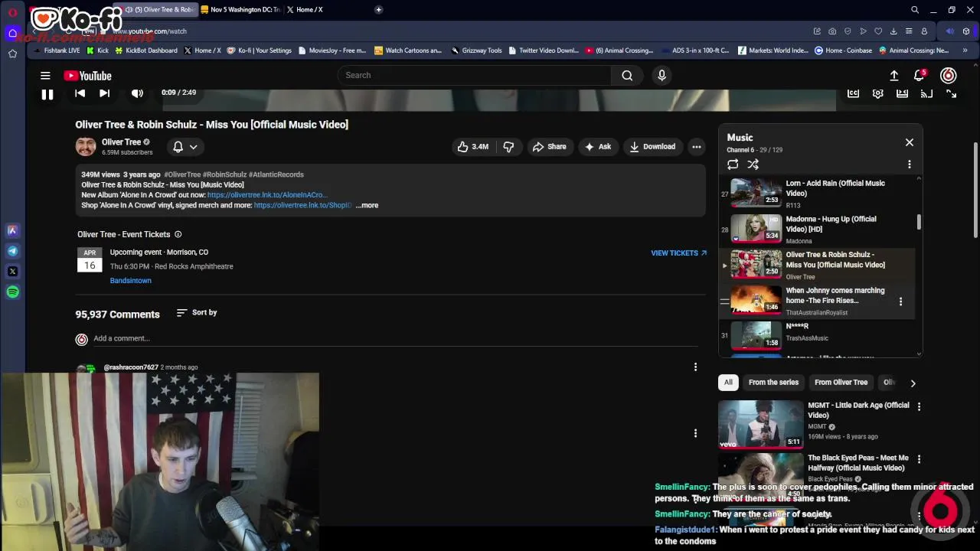The width and height of the screenshot is (980, 551).
Task: Skip to the previous video
Action: pyautogui.click(x=80, y=93)
